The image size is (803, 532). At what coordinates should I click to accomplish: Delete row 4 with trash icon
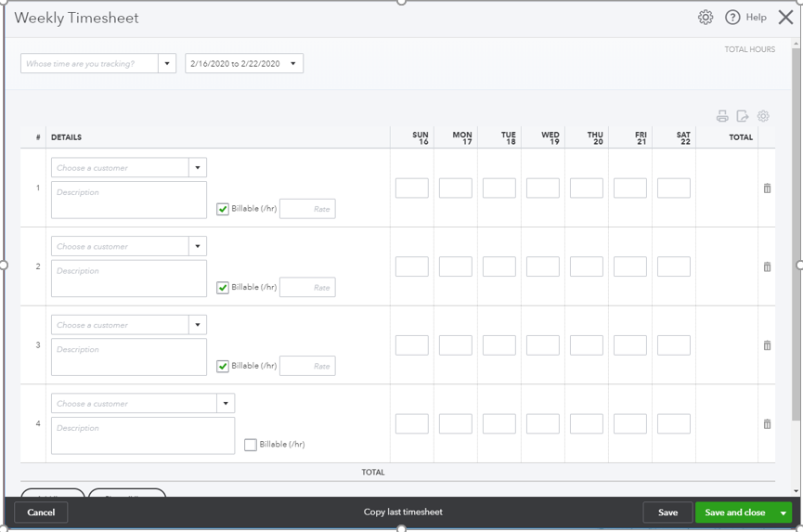click(767, 424)
